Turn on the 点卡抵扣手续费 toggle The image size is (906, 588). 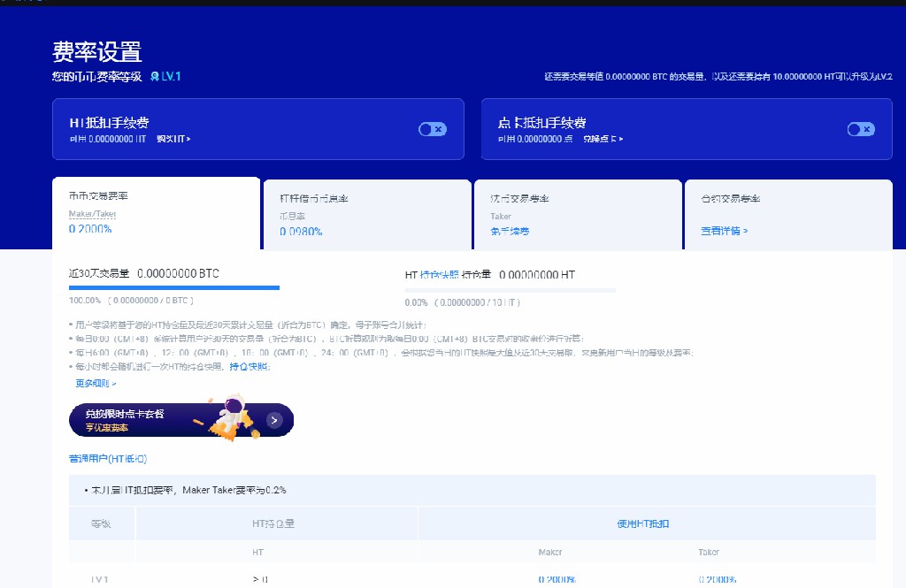point(860,129)
